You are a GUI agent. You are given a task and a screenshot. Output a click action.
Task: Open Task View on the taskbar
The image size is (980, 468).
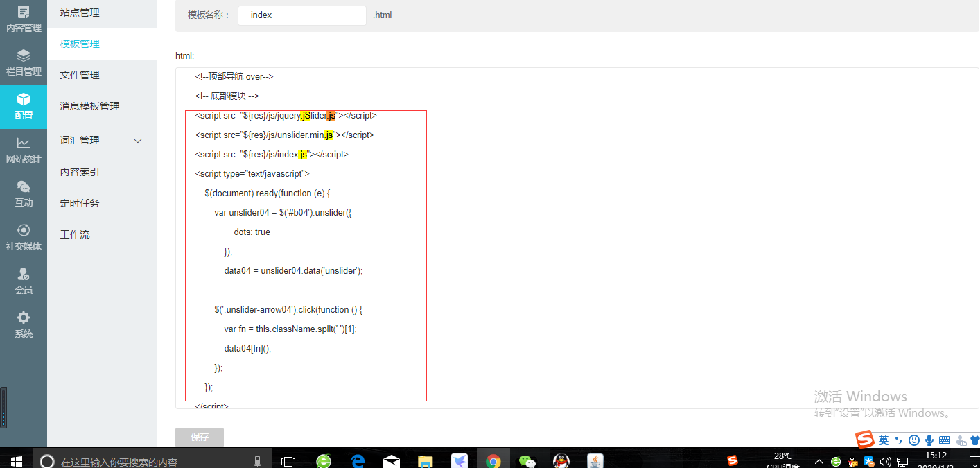pos(288,462)
